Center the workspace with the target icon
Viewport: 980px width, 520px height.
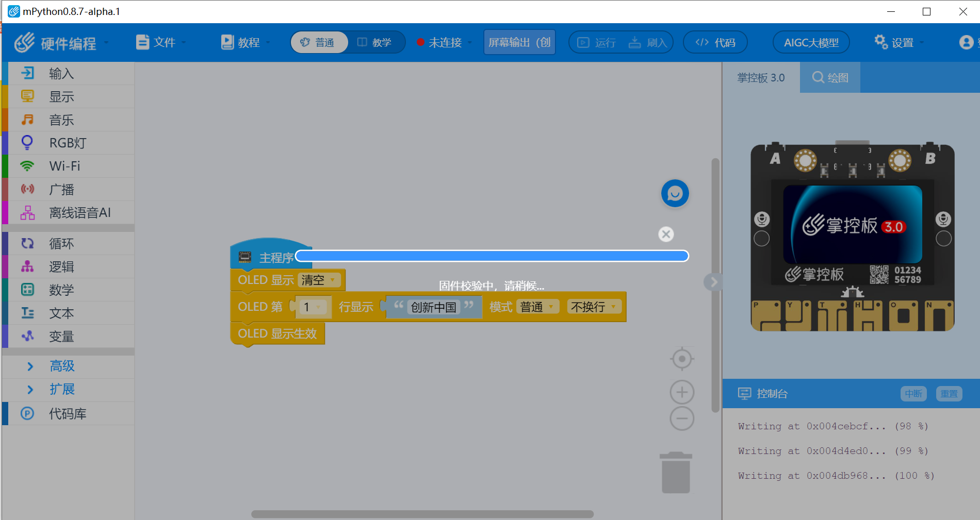pyautogui.click(x=682, y=359)
